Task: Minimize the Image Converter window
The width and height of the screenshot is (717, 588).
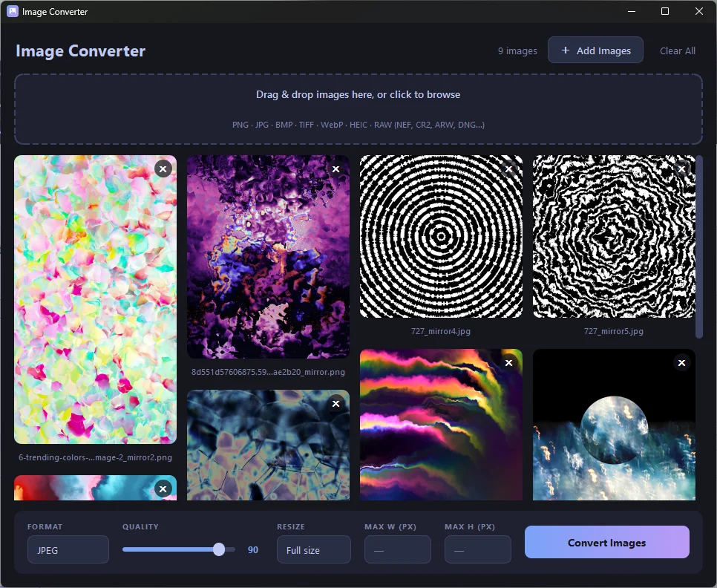Action: point(632,11)
